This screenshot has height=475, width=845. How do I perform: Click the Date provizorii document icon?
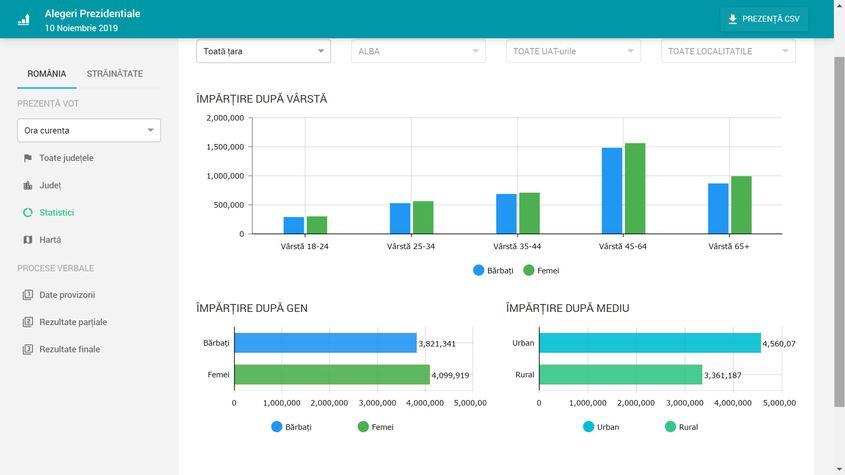(x=28, y=295)
